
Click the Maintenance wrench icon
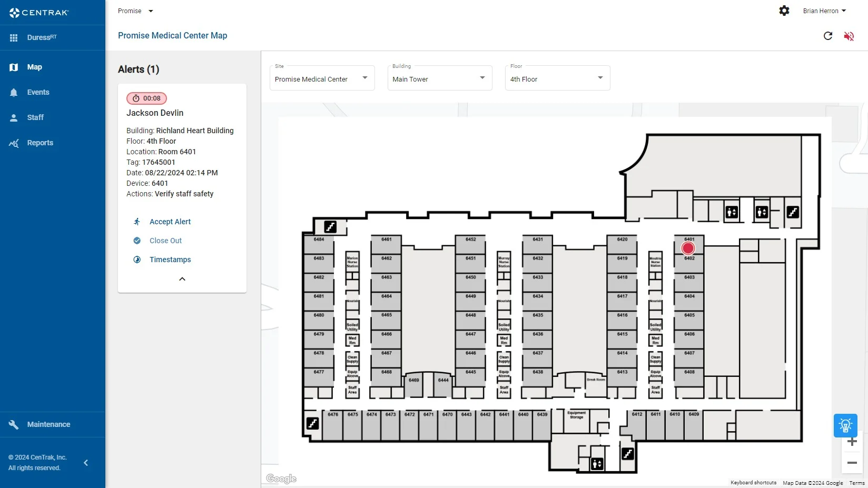tap(14, 424)
